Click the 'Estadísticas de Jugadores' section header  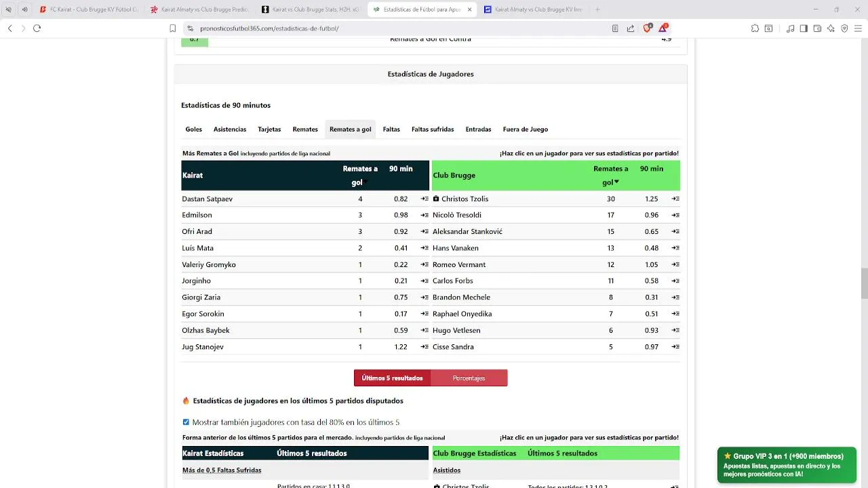[431, 74]
